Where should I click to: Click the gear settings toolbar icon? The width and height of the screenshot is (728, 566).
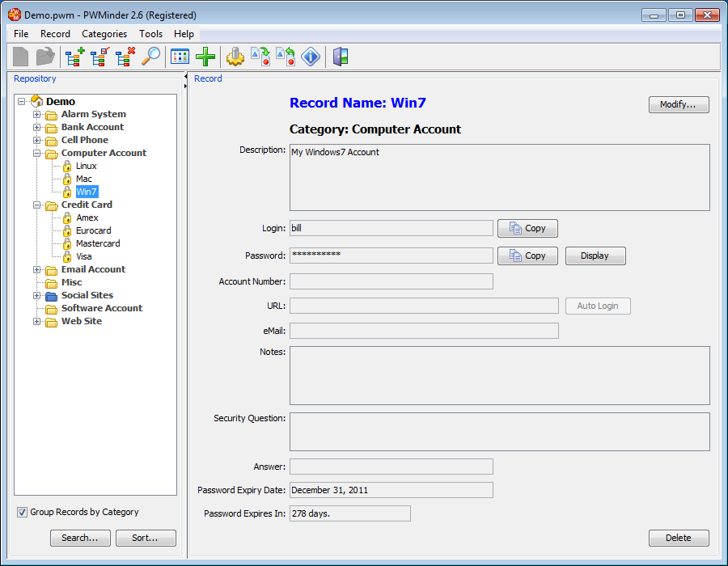pos(235,57)
